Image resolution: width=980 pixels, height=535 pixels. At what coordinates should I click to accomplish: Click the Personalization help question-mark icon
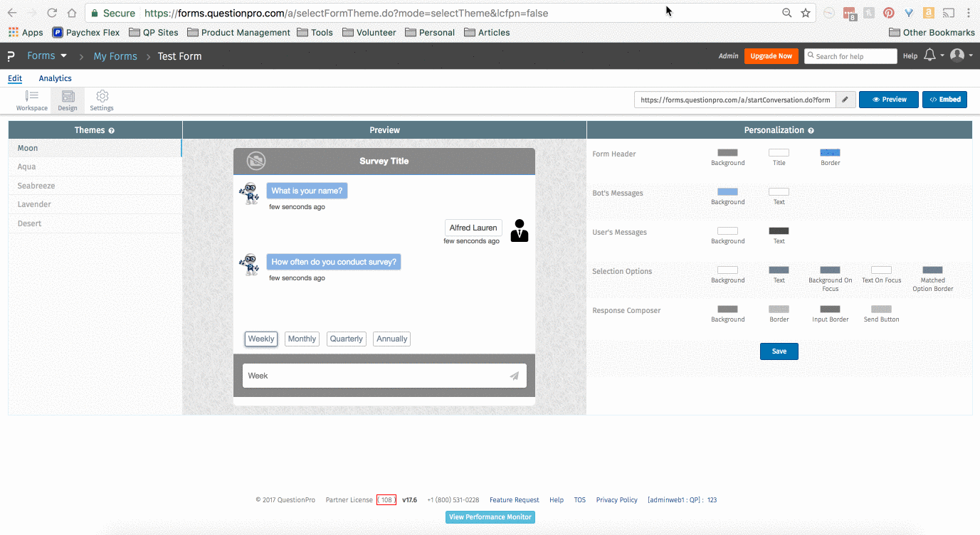(811, 131)
